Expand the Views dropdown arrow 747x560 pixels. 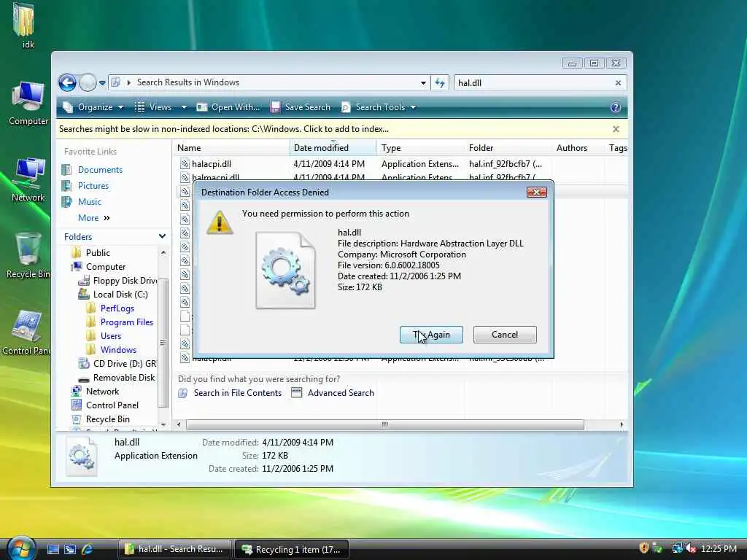tap(184, 107)
